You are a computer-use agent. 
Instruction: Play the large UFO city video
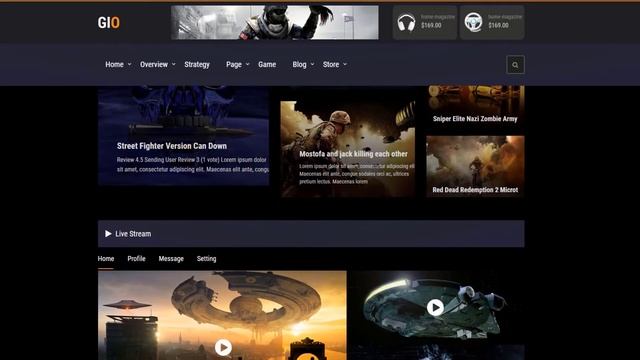[x=223, y=347]
